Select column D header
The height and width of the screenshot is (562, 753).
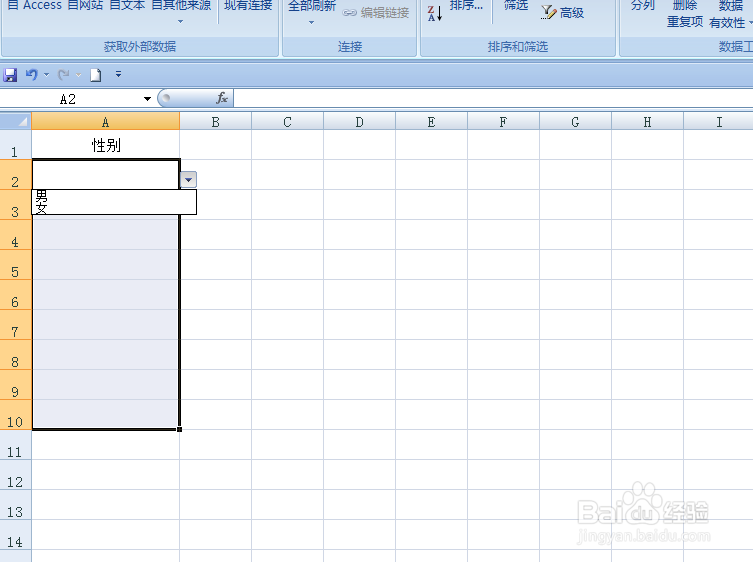click(x=359, y=122)
